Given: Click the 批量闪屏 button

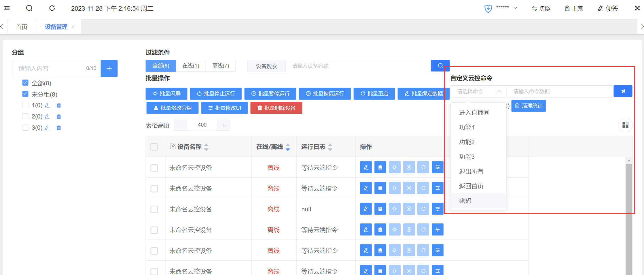Looking at the screenshot, I should click(166, 94).
